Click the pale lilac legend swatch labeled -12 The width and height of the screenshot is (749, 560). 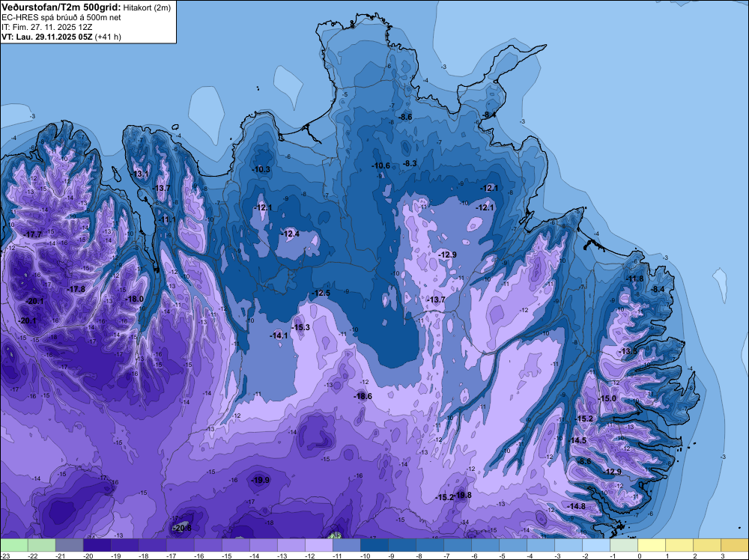[x=318, y=545]
